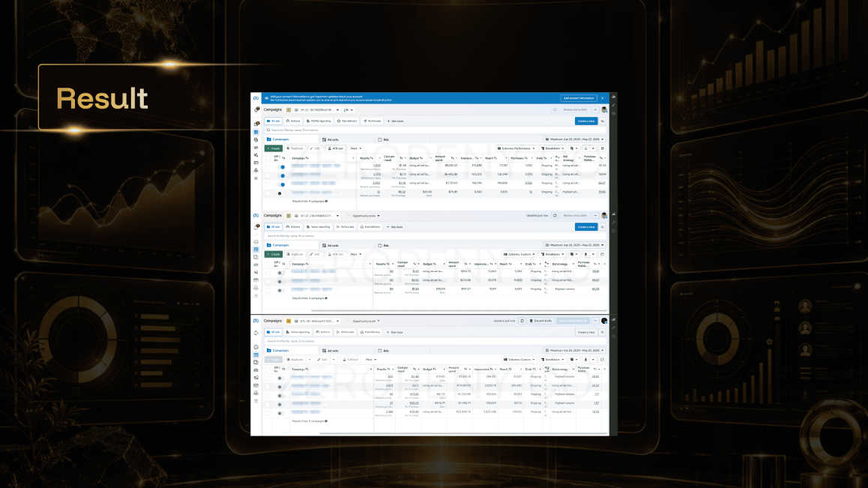The height and width of the screenshot is (488, 868).
Task: Open the date range picker in top panel
Action: point(575,139)
